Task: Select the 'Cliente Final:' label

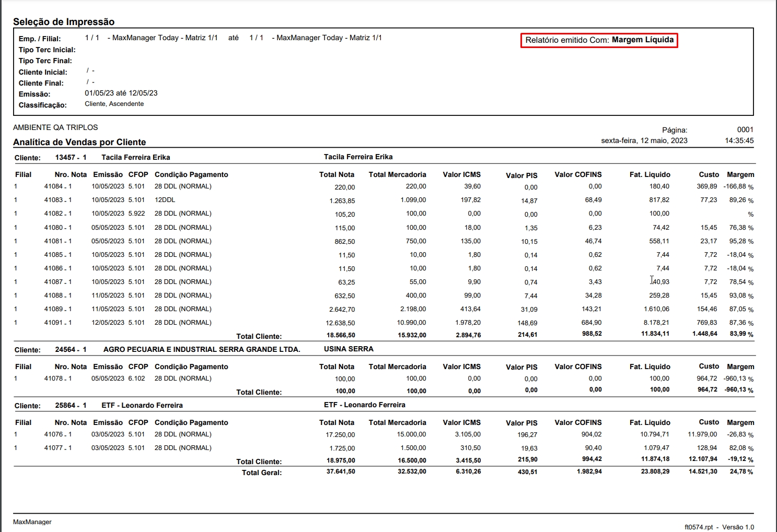Action: click(41, 83)
